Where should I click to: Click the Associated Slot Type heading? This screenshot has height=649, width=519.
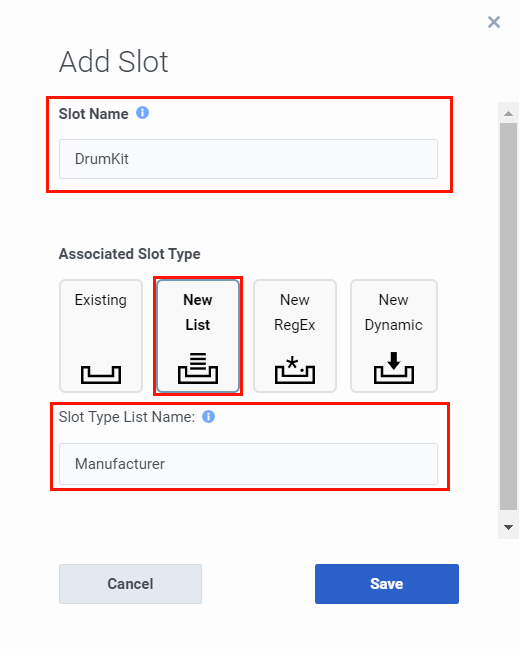(130, 254)
